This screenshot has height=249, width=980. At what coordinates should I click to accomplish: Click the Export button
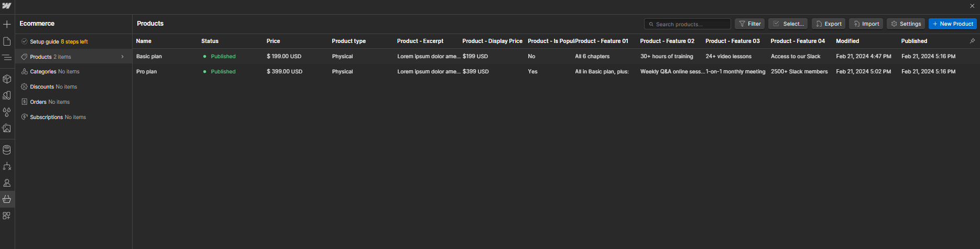click(829, 24)
